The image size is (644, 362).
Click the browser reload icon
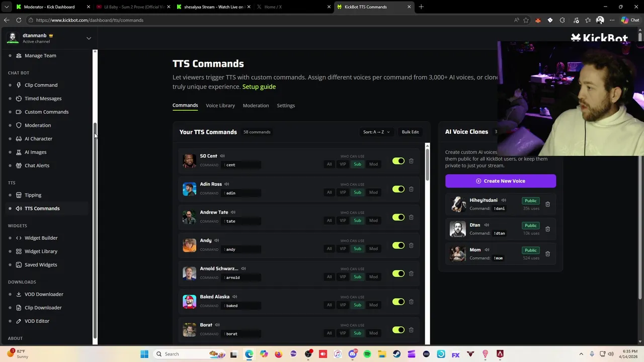pos(19,20)
